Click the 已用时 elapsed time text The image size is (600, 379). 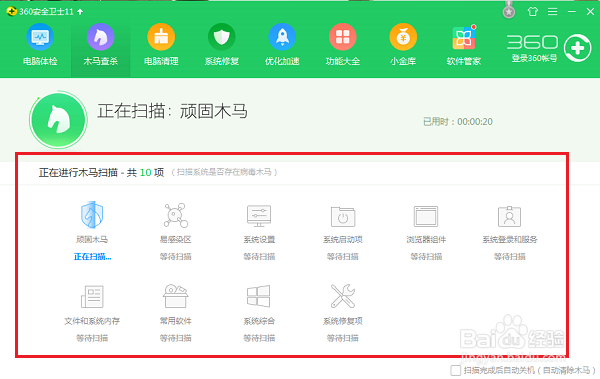(458, 122)
